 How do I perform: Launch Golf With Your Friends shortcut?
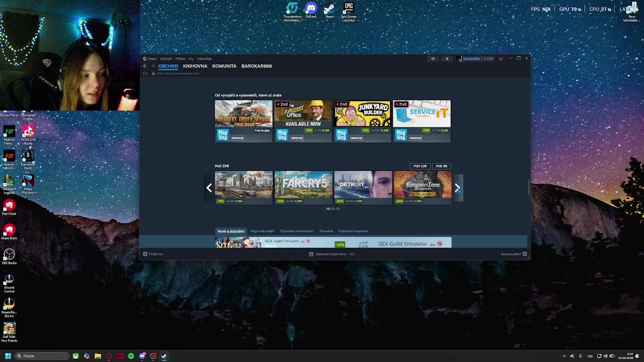[9, 333]
